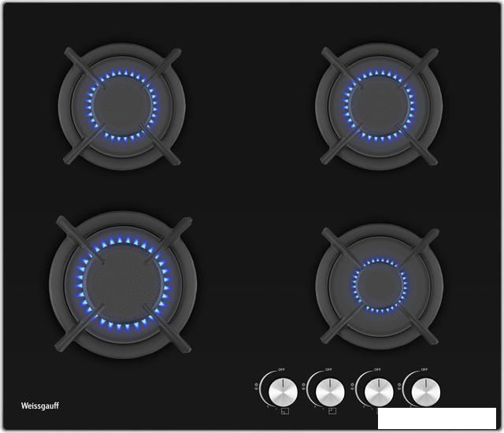Click the ignition symbol beside the fourth knob
The width and height of the screenshot is (504, 433).
pos(401,386)
